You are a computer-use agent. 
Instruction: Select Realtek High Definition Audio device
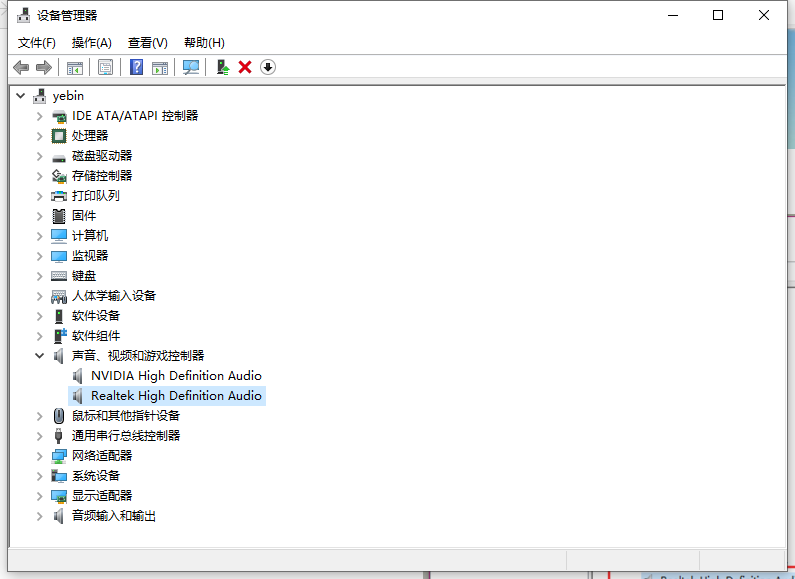176,396
